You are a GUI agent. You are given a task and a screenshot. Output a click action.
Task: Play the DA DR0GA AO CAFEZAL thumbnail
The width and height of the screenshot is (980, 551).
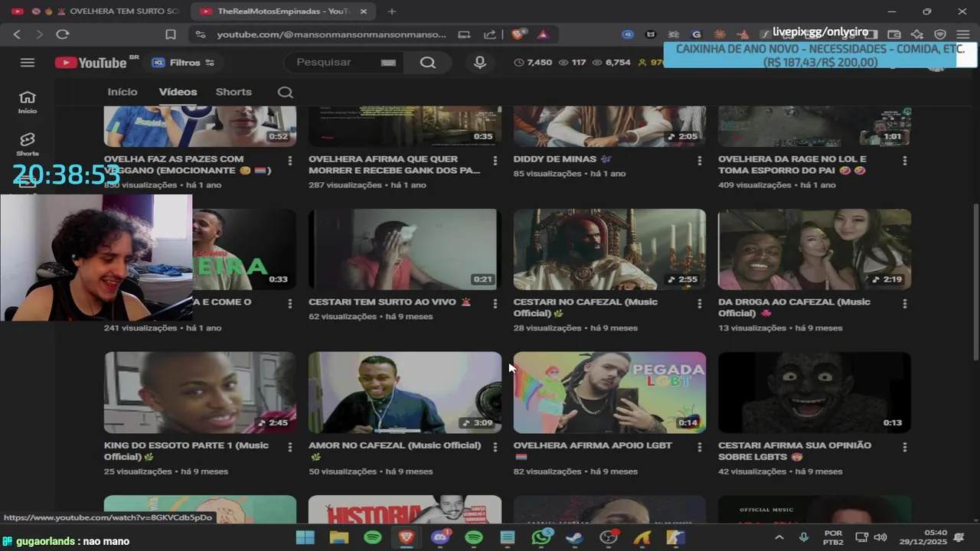[815, 249]
